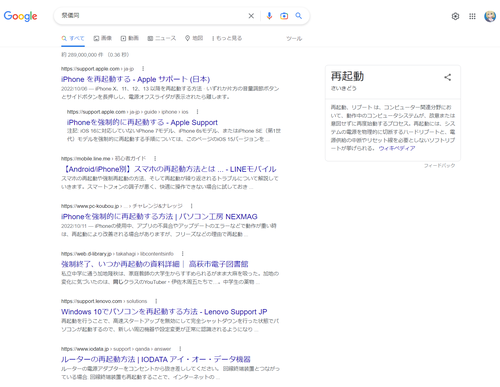
Task: Switch to the ニュース tab
Action: tap(162, 38)
